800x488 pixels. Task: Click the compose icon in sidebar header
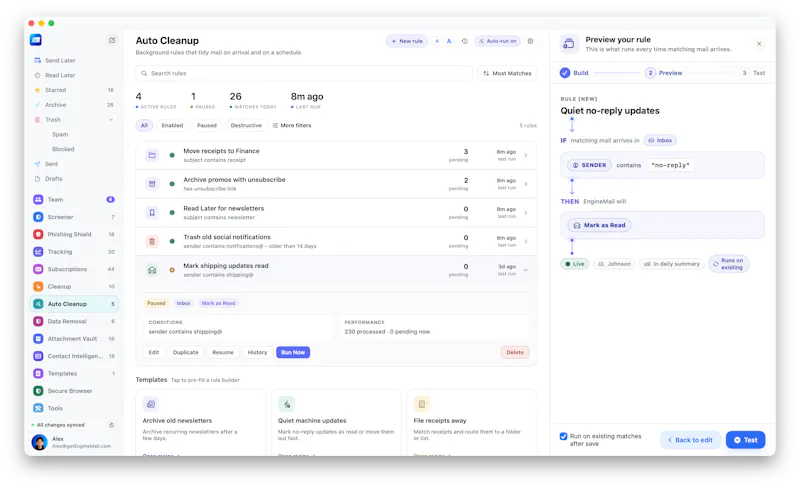(x=112, y=40)
